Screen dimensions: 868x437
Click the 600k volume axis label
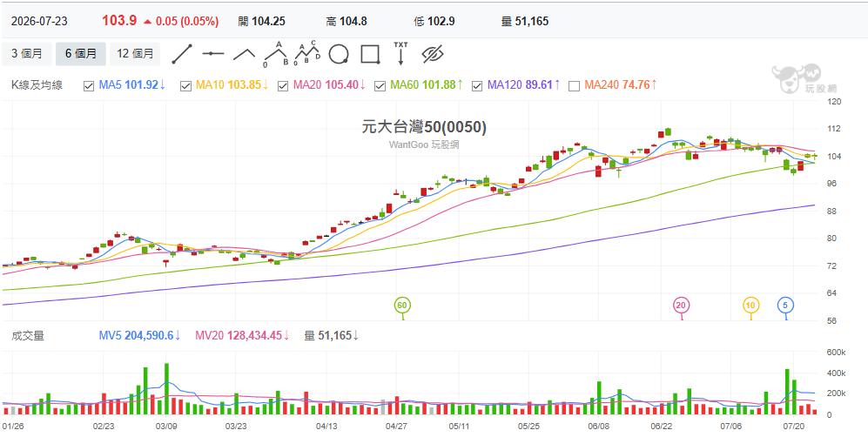coord(835,353)
